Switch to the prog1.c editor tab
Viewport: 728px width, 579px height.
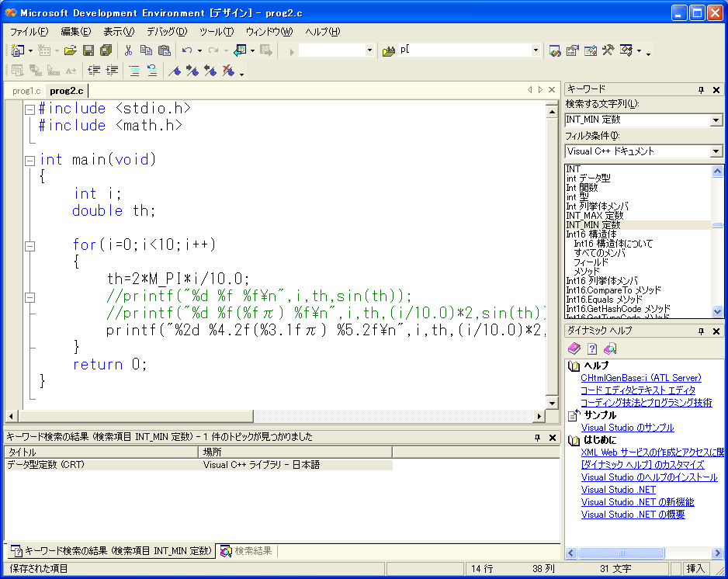(x=26, y=91)
